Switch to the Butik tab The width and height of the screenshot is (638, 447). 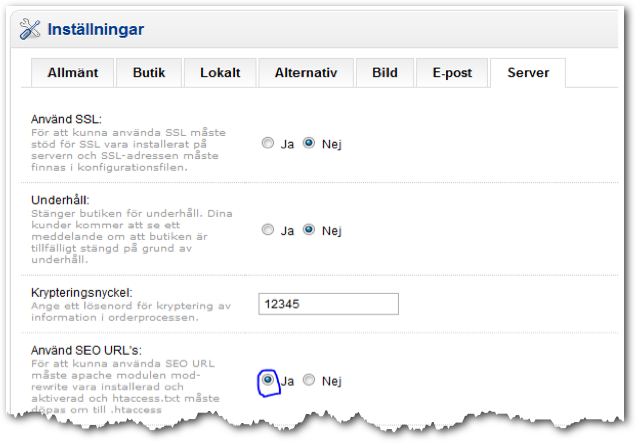coord(149,73)
